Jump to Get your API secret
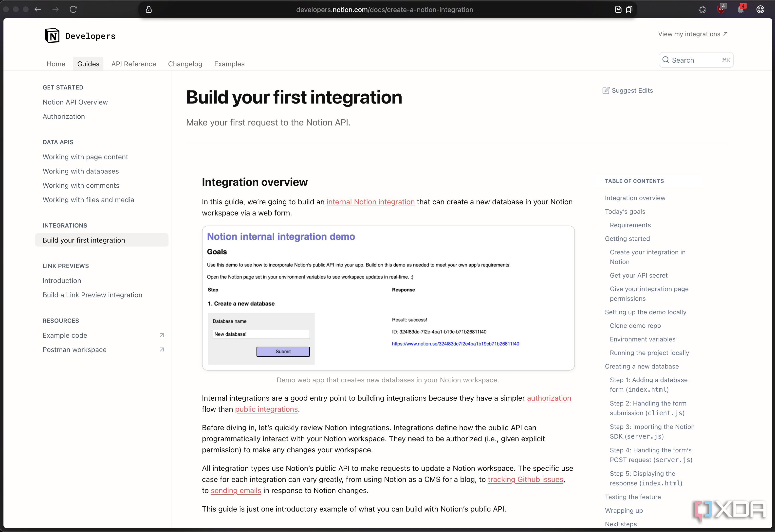 [x=639, y=275]
